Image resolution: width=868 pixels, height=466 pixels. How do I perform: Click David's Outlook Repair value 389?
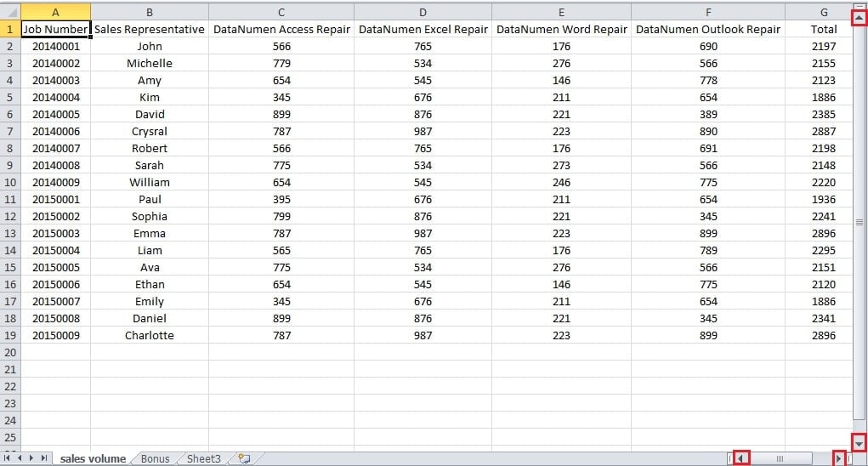tap(708, 114)
